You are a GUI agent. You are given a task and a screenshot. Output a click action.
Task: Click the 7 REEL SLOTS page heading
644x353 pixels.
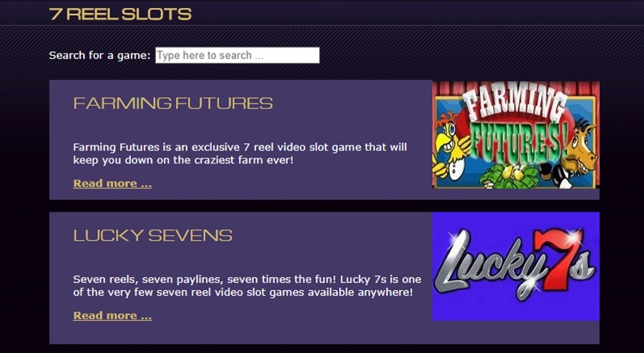120,14
